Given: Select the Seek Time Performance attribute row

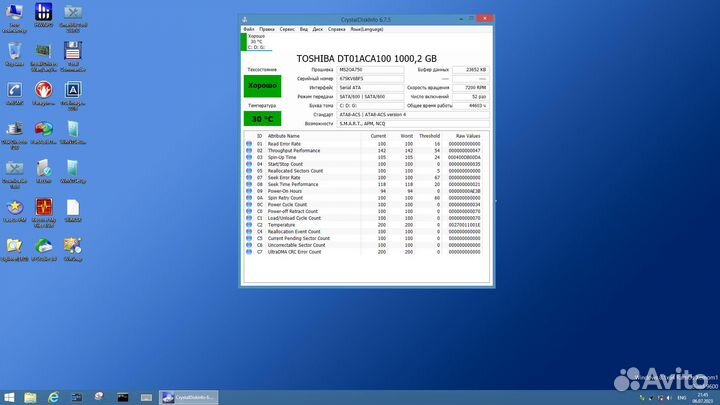Looking at the screenshot, I should (x=364, y=184).
